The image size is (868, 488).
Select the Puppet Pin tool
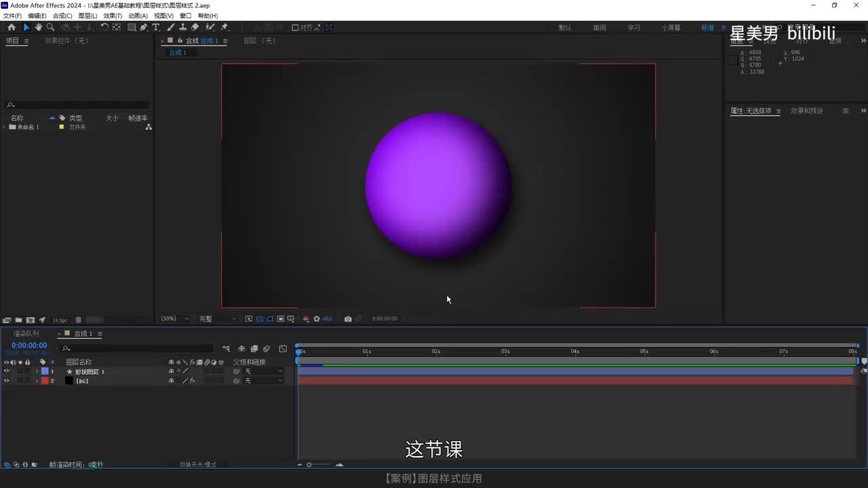pyautogui.click(x=224, y=27)
